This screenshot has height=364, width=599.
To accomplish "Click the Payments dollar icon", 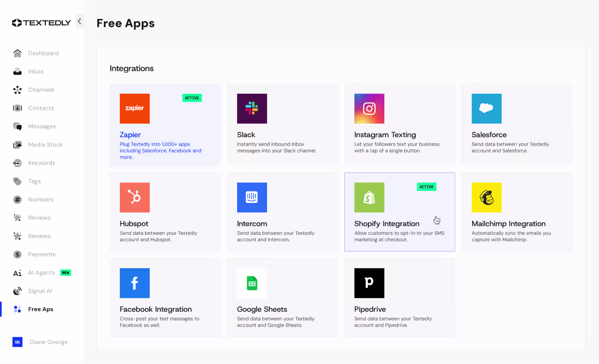I will [17, 254].
